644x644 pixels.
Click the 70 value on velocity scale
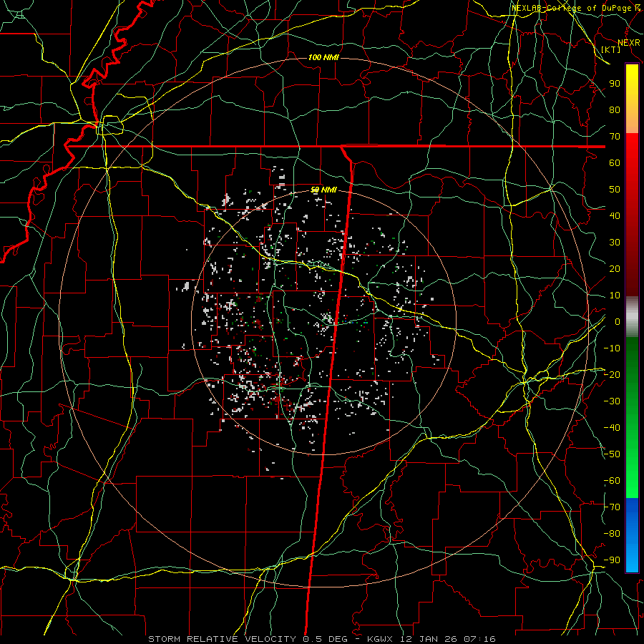[615, 137]
